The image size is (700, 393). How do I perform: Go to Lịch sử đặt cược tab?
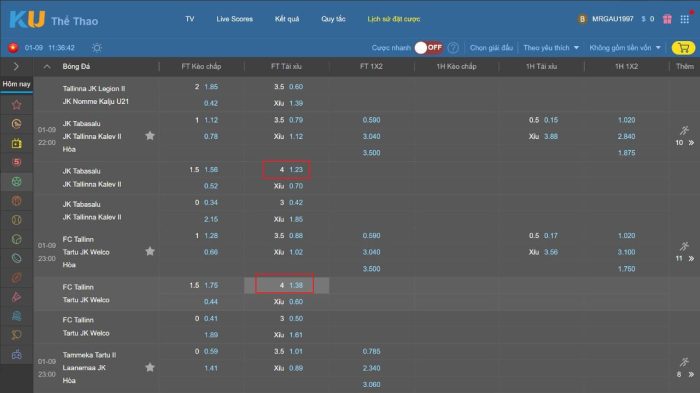393,19
